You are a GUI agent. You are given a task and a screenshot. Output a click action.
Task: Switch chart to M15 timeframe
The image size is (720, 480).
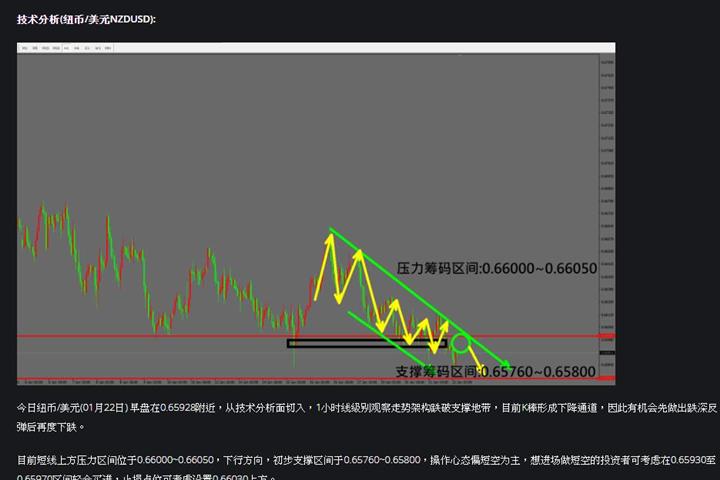[x=45, y=48]
